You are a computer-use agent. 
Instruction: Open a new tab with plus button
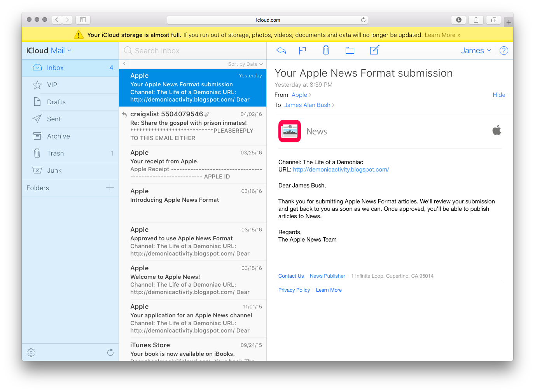[x=508, y=22]
